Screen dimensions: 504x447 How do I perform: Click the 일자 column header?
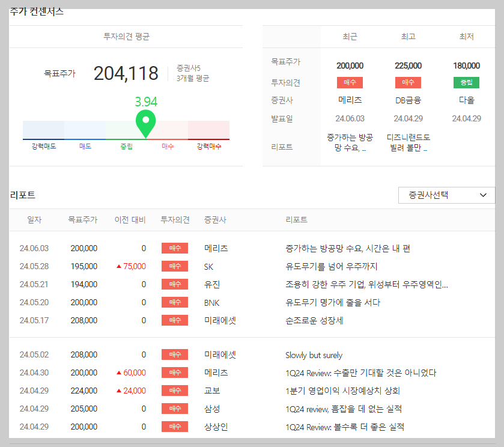coord(34,220)
